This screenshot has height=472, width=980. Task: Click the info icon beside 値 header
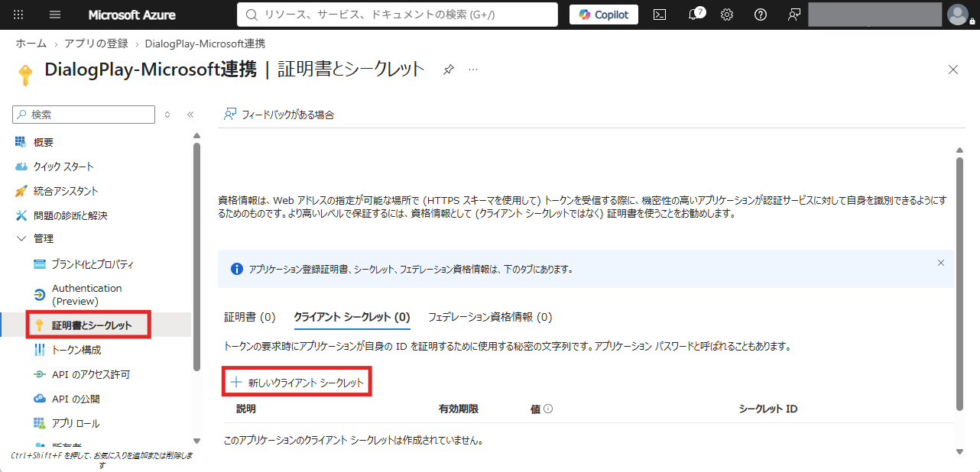pos(548,409)
